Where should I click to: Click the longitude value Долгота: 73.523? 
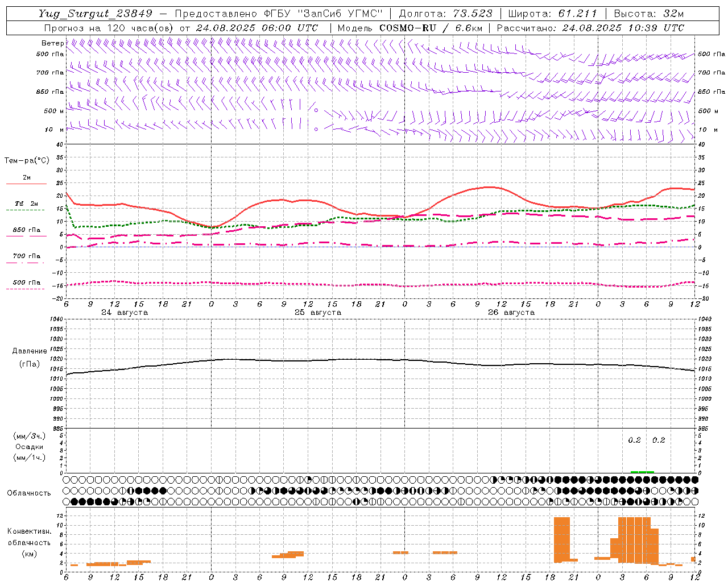[446, 14]
